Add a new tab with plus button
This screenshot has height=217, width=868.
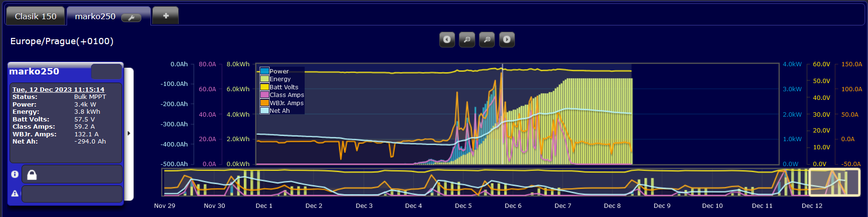click(166, 16)
